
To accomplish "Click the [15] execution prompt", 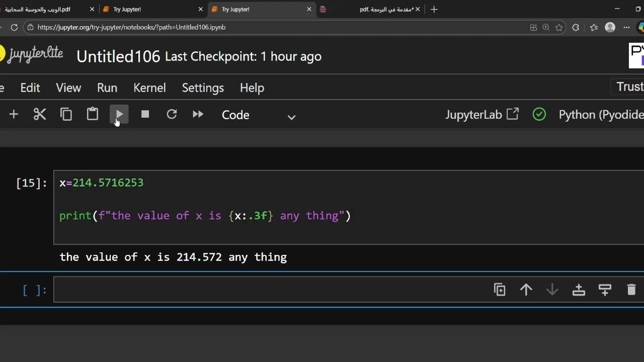I will coord(31,183).
